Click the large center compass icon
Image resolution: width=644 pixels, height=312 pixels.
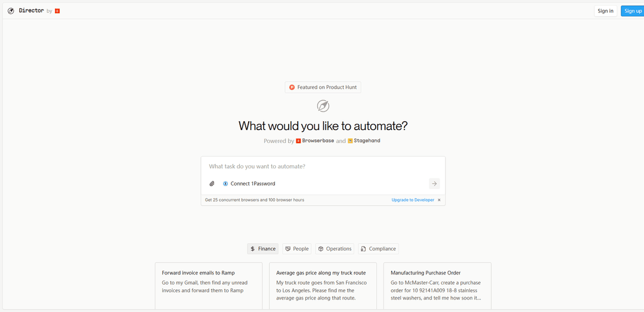(323, 106)
